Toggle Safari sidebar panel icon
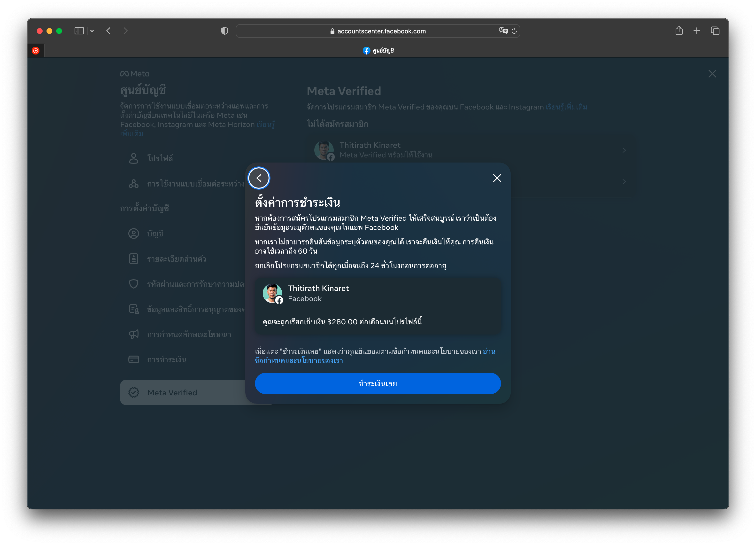The image size is (756, 545). pyautogui.click(x=79, y=31)
